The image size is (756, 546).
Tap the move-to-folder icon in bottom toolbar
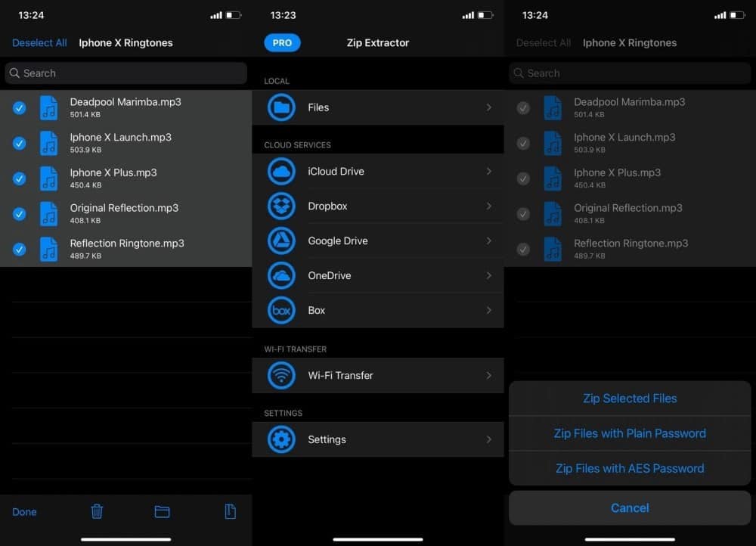pyautogui.click(x=162, y=512)
